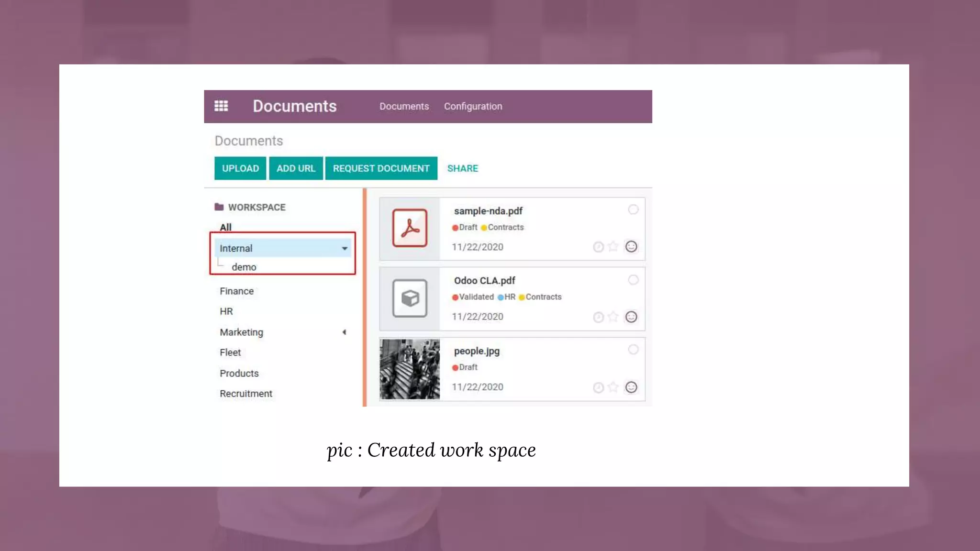Star the sample-nda.pdf document
This screenshot has width=980, height=551.
click(x=613, y=247)
